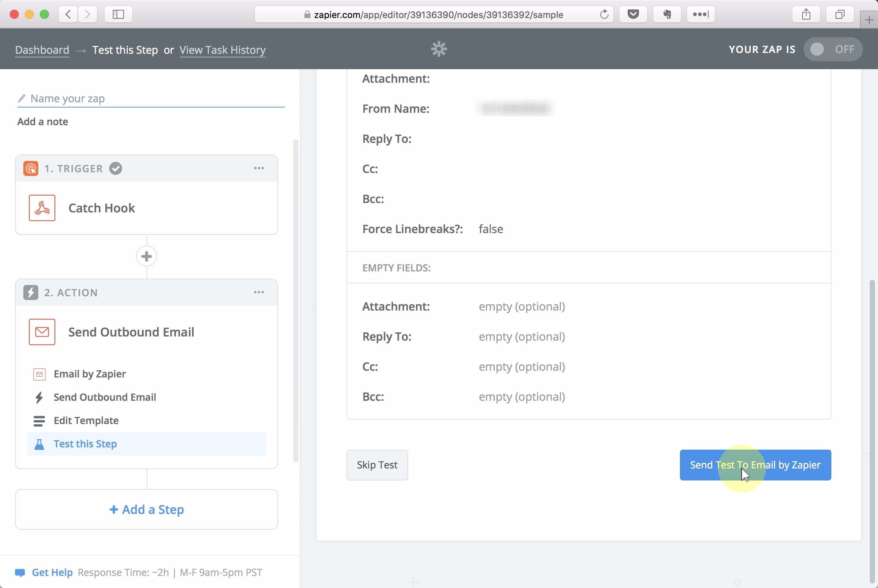Add a step between trigger and action
The width and height of the screenshot is (878, 588).
(x=147, y=256)
